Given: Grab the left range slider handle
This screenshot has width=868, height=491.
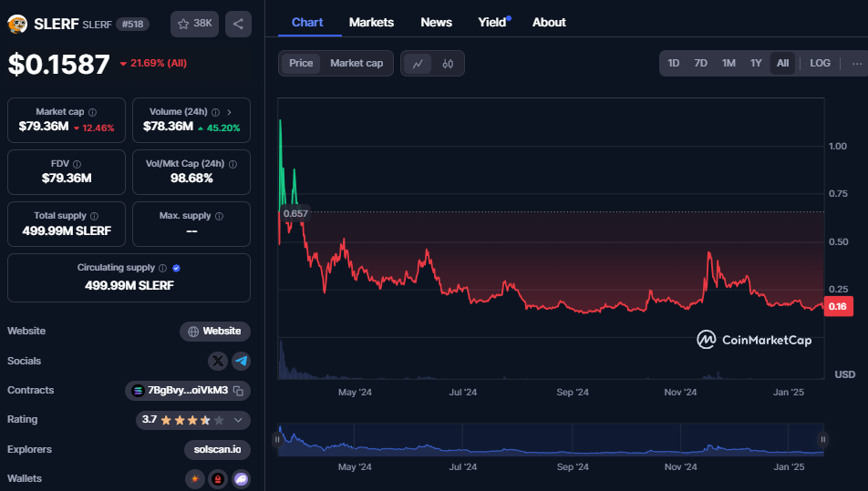Looking at the screenshot, I should tap(277, 440).
